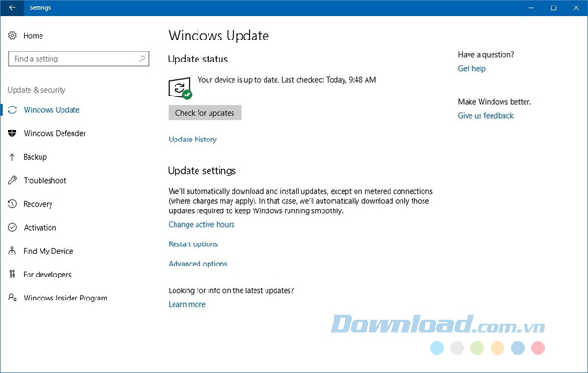Click the 'Windows Update' page title
Viewport: 588px width, 373px height.
coord(219,36)
